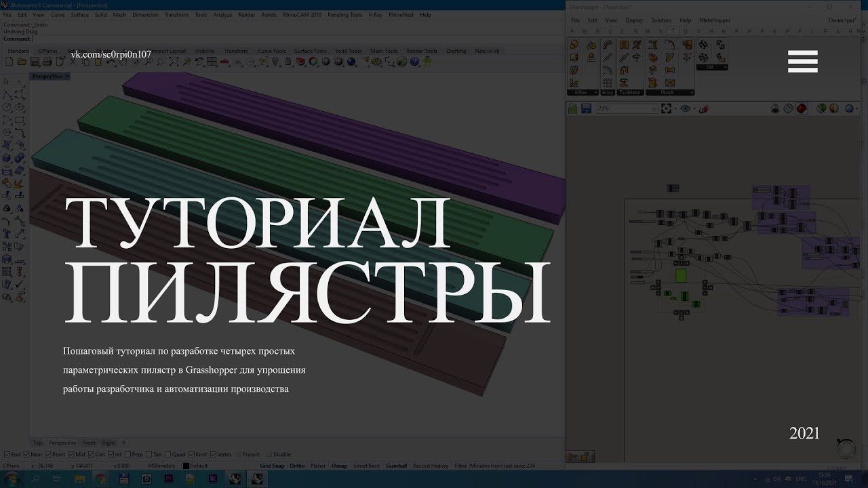
Task: Open the MetaHopper menu in Grasshopper
Action: coord(715,20)
